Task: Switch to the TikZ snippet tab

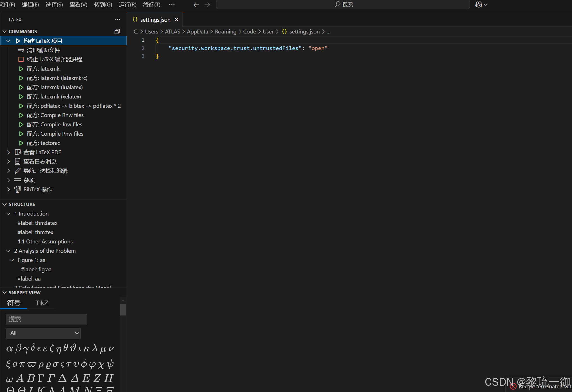Action: (x=42, y=303)
